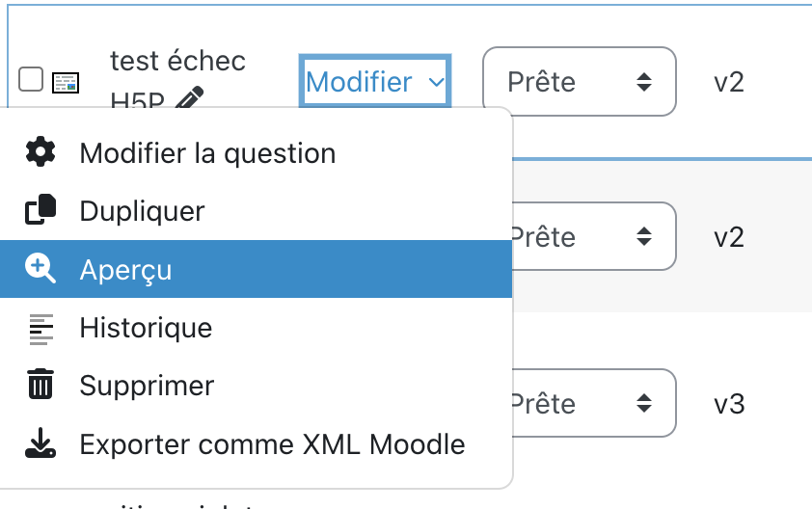Viewport: 812px width, 509px height.
Task: Open the Modifier dropdown
Action: [x=375, y=82]
